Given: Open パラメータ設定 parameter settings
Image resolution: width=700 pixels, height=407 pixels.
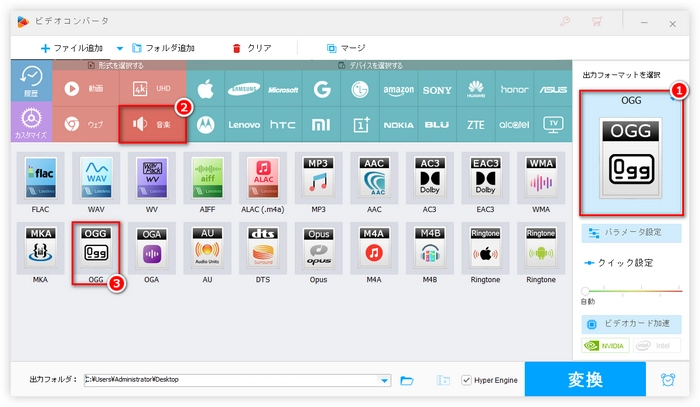Looking at the screenshot, I should (631, 233).
